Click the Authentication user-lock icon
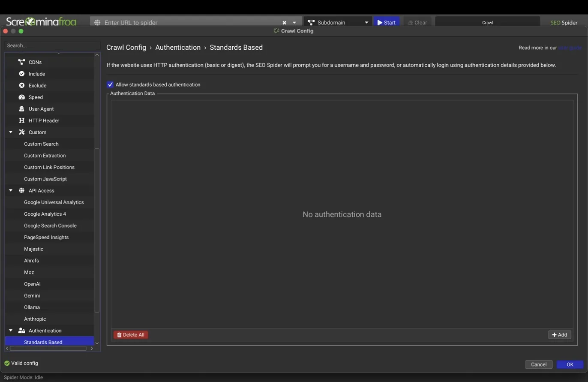This screenshot has width=588, height=382. [x=21, y=331]
